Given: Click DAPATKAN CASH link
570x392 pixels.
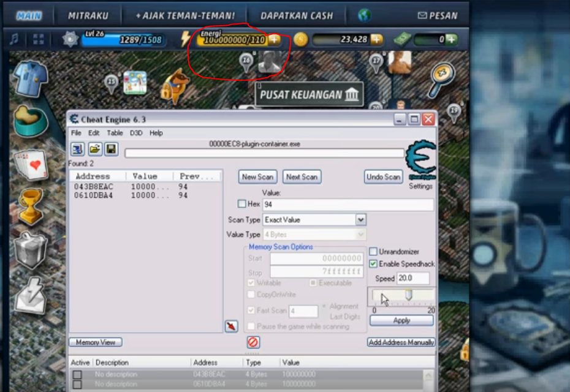Looking at the screenshot, I should (x=297, y=16).
